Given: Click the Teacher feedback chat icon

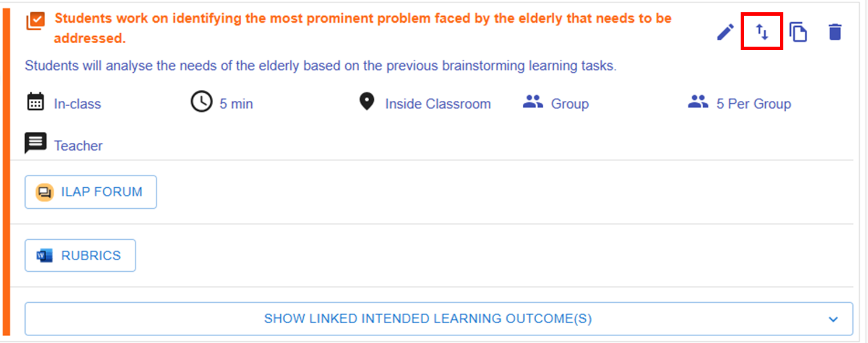Looking at the screenshot, I should [x=36, y=143].
